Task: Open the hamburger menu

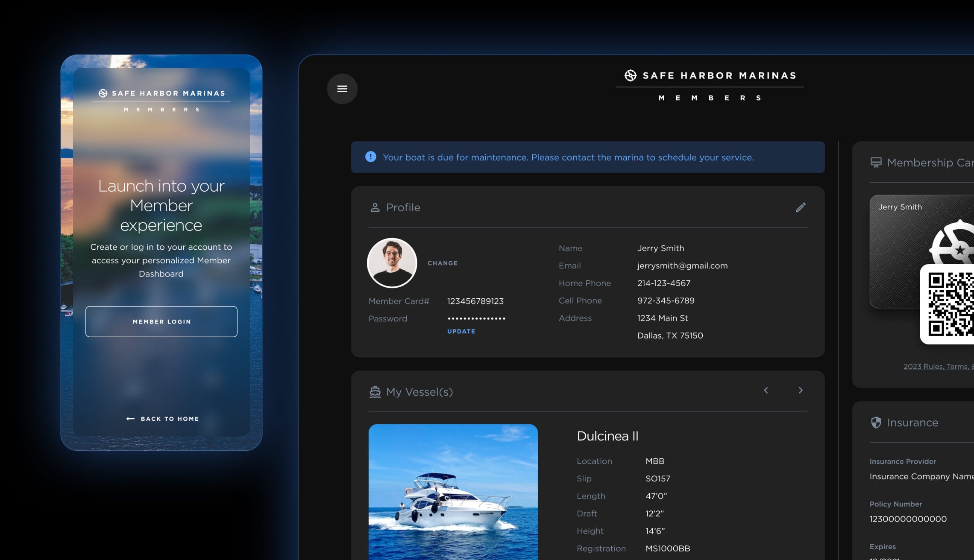Action: tap(342, 89)
